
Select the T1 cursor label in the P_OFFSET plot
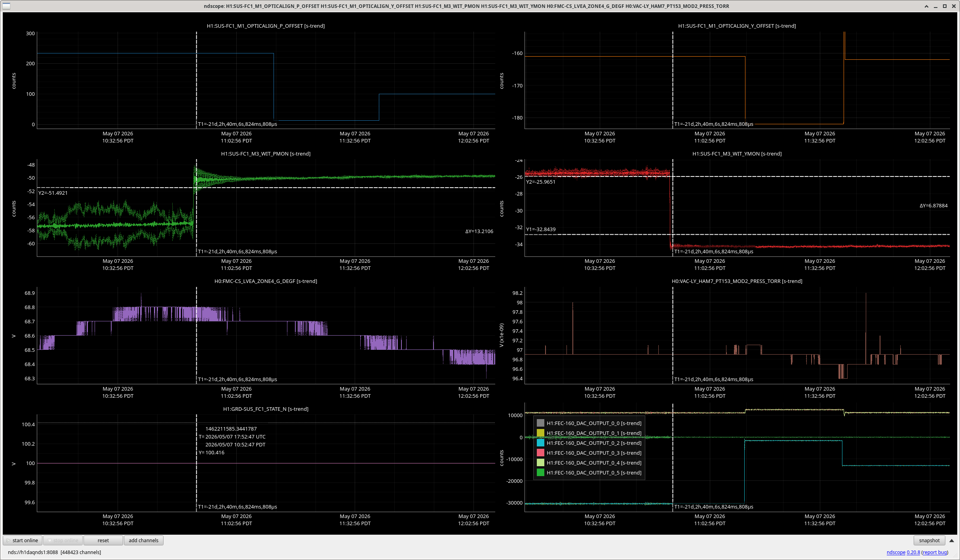point(238,124)
